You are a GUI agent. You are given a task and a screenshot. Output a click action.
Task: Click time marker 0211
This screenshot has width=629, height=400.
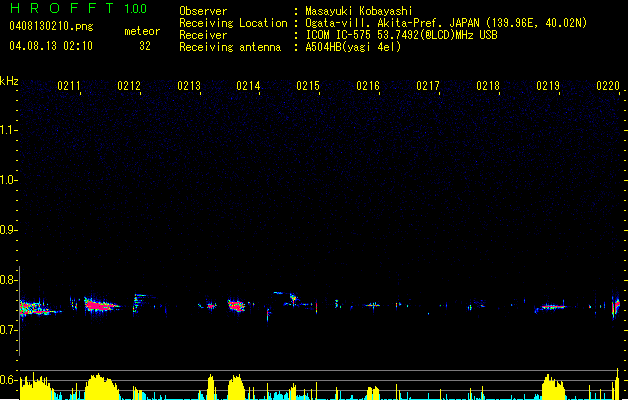point(69,86)
